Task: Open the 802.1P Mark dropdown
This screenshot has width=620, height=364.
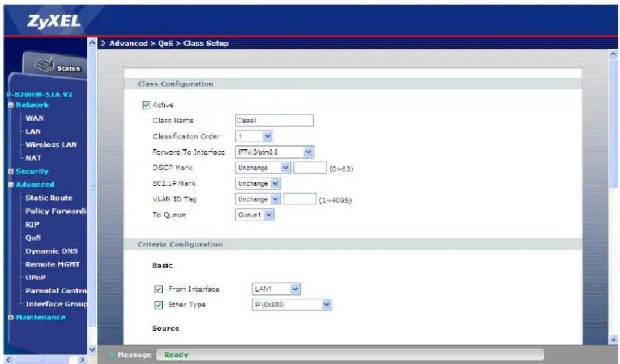Action: pos(258,184)
